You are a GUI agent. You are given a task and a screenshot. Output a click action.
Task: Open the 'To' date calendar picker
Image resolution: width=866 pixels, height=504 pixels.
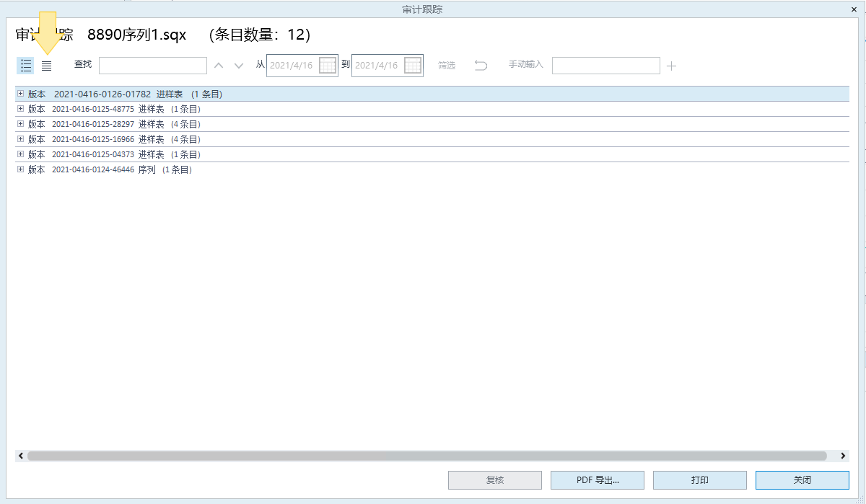click(413, 66)
